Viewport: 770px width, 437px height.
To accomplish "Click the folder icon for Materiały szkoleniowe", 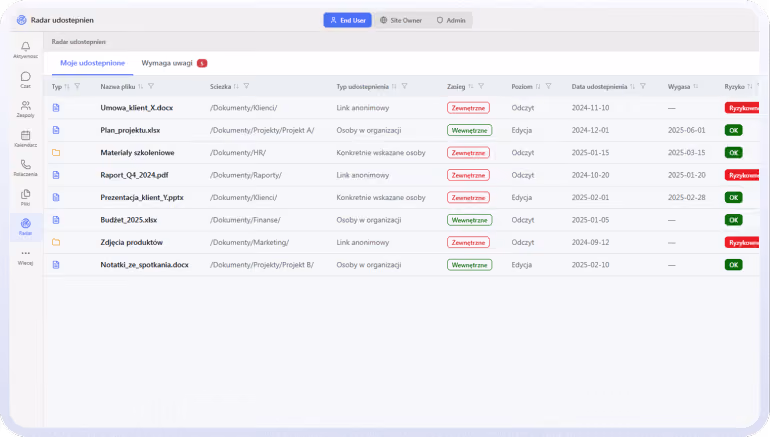I will tap(56, 153).
